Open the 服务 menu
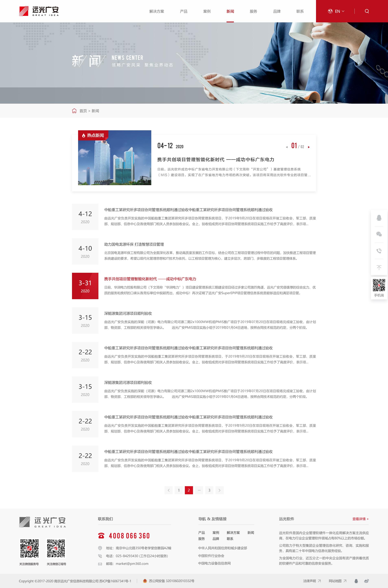This screenshot has height=588, width=388. click(253, 11)
